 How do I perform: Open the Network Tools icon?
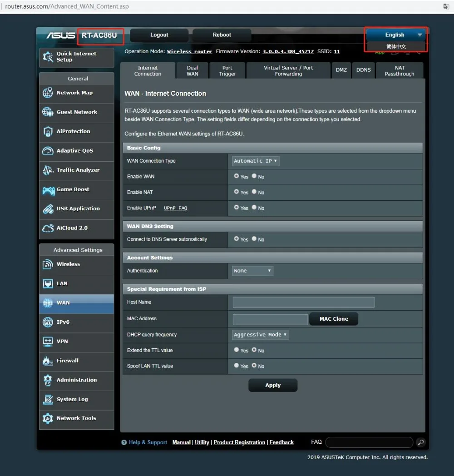pyautogui.click(x=48, y=418)
